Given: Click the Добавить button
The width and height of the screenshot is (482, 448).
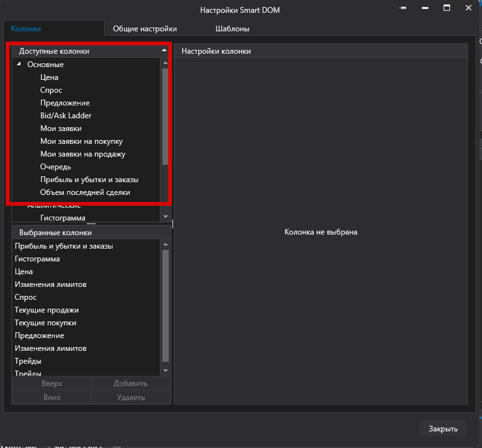Looking at the screenshot, I should tap(130, 383).
